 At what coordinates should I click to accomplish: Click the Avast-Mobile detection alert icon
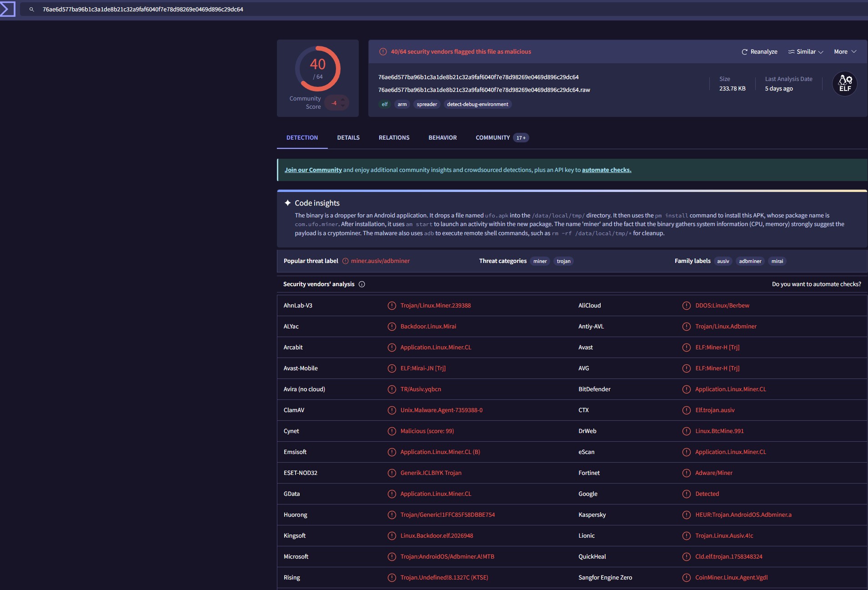click(391, 368)
